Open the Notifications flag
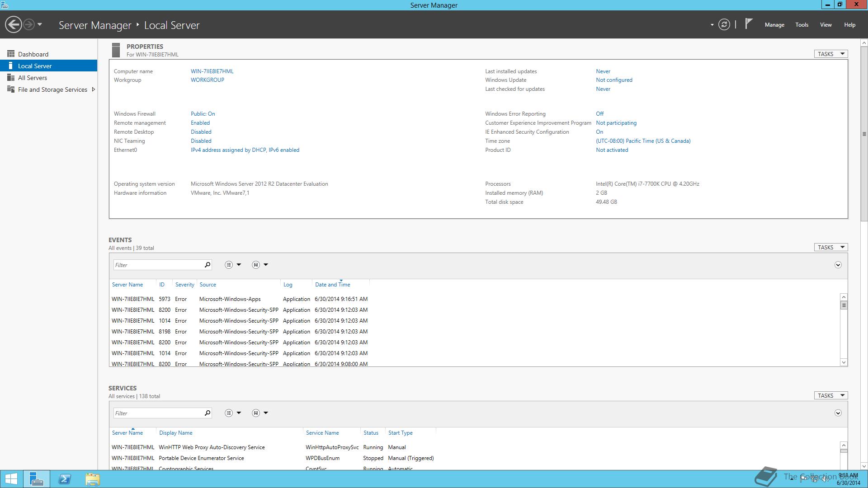The width and height of the screenshot is (868, 488). (x=749, y=23)
